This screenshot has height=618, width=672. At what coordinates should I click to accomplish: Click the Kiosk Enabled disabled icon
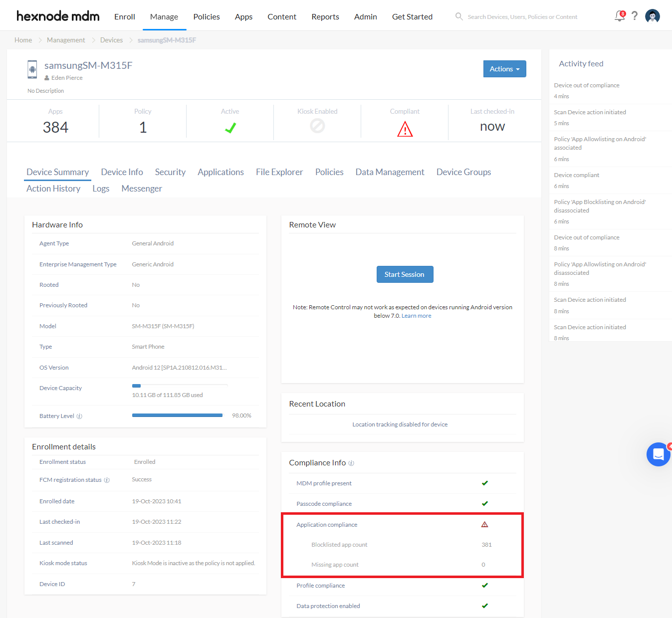(x=317, y=126)
